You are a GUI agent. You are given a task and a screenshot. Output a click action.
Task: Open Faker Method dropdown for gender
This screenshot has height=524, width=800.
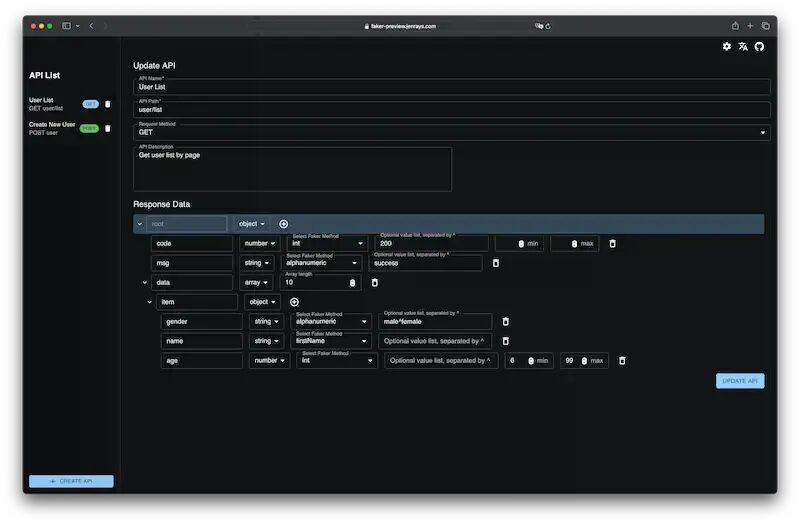click(331, 321)
